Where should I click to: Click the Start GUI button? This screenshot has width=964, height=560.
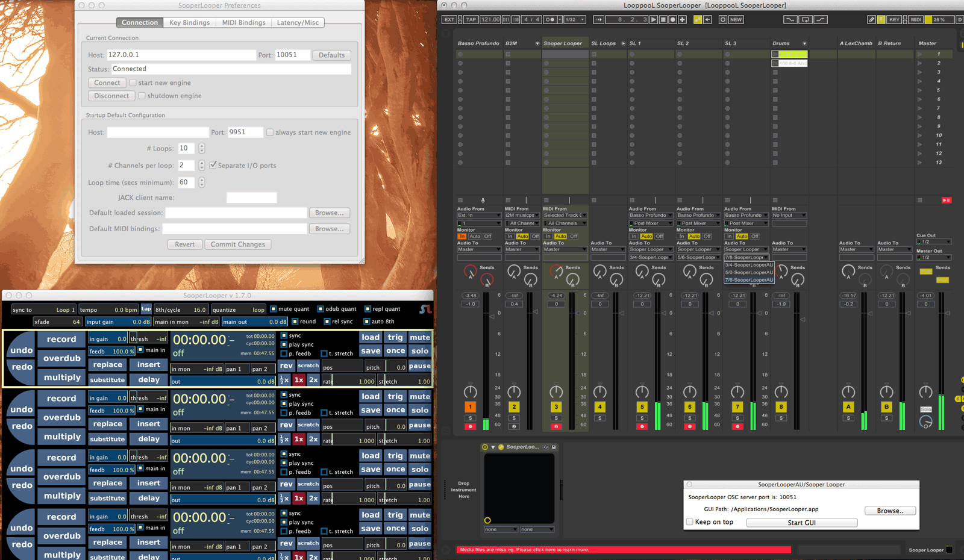(x=802, y=523)
